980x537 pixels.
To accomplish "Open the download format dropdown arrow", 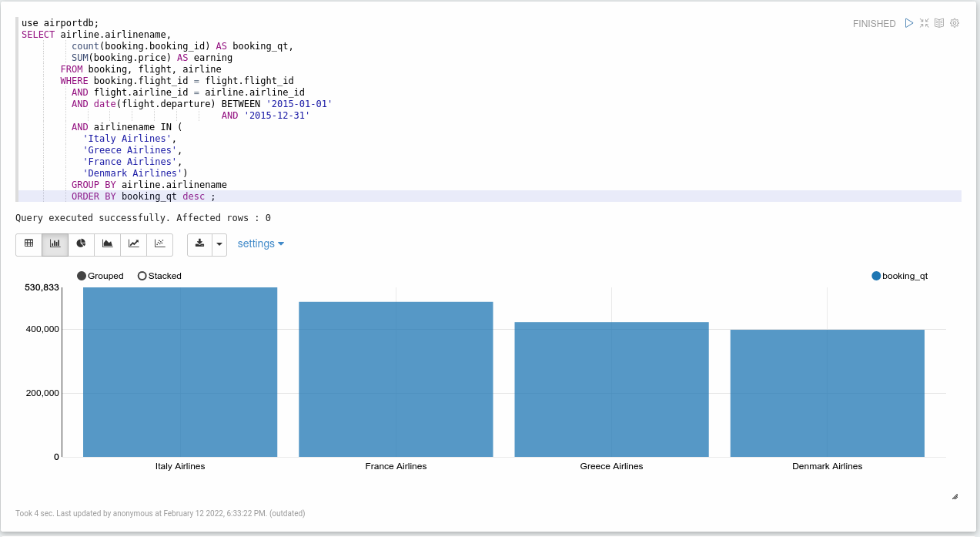I will 219,244.
